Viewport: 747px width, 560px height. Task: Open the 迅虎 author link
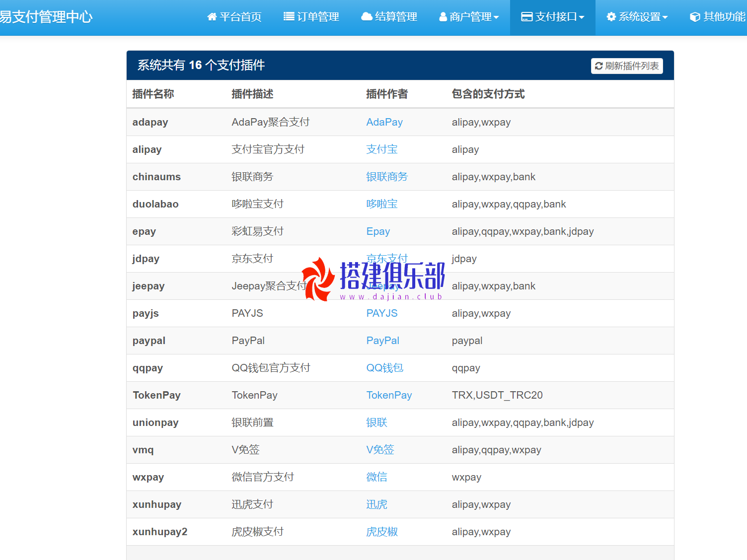[x=377, y=504]
